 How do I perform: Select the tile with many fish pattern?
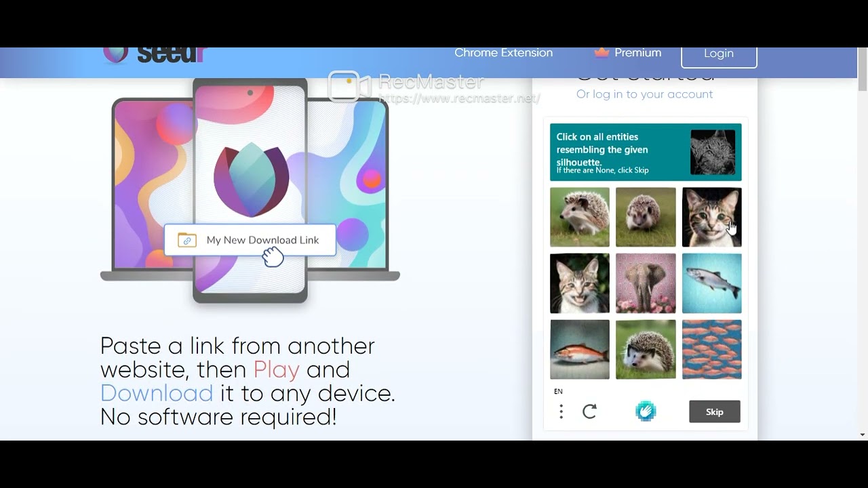pos(712,350)
